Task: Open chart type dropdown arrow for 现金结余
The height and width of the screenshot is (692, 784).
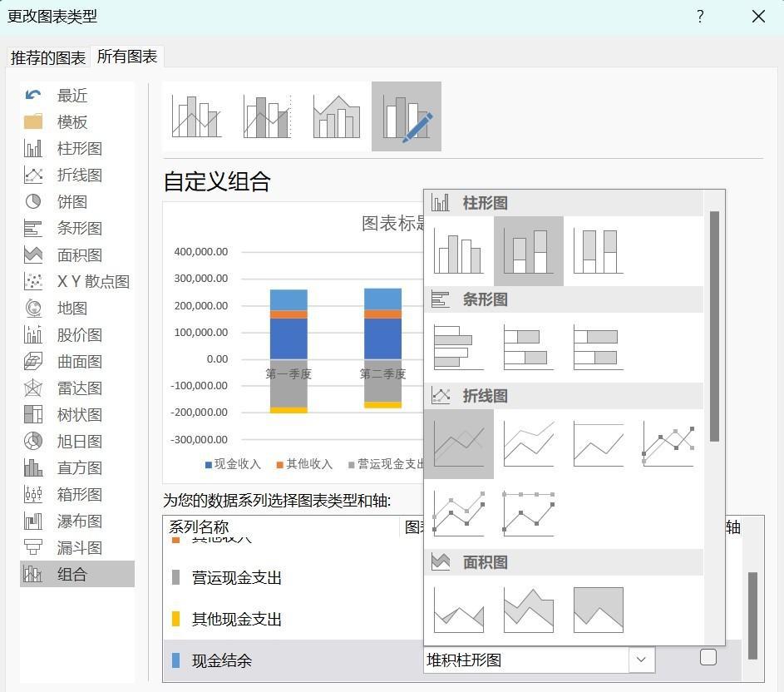Action: coord(642,660)
